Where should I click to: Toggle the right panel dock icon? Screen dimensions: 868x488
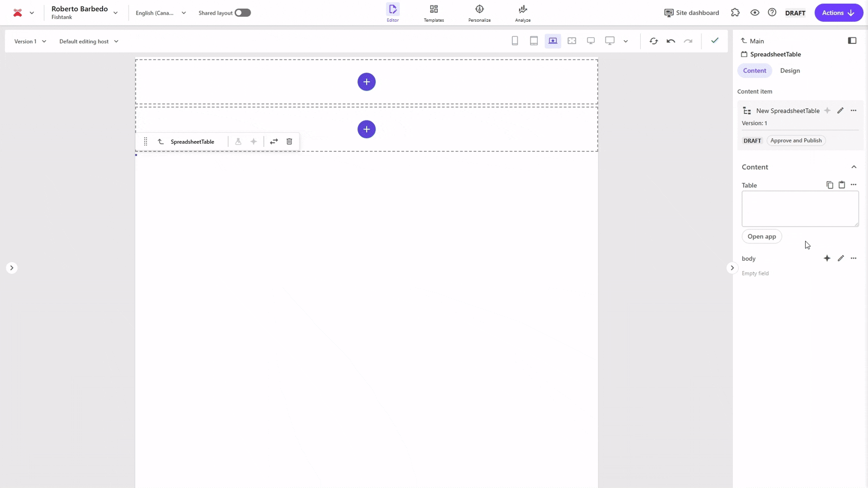tap(852, 41)
